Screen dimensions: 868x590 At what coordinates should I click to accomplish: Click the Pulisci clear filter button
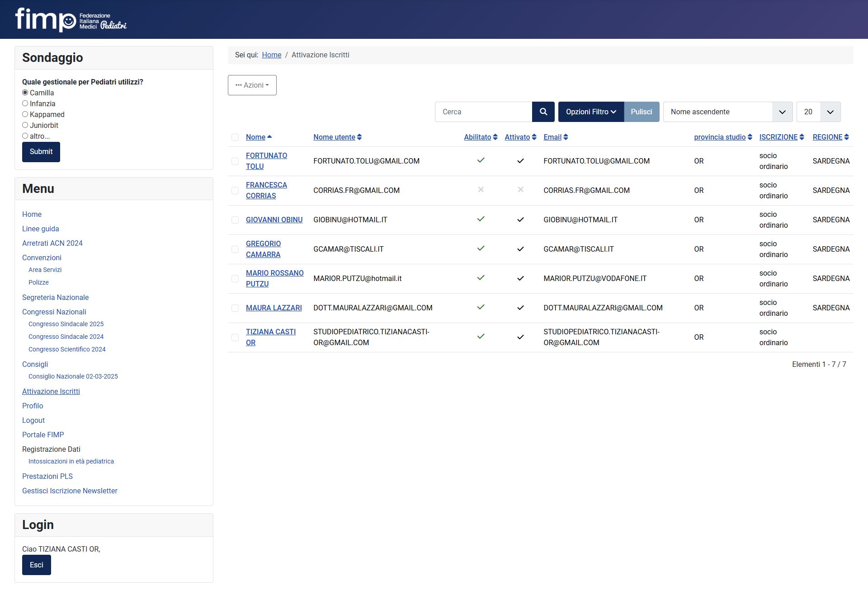coord(641,112)
